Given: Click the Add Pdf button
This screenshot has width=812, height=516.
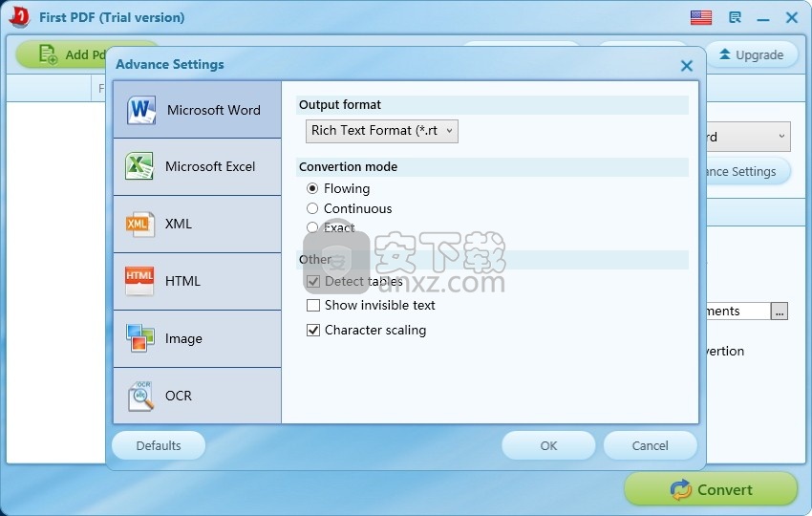Looking at the screenshot, I should pyautogui.click(x=61, y=54).
